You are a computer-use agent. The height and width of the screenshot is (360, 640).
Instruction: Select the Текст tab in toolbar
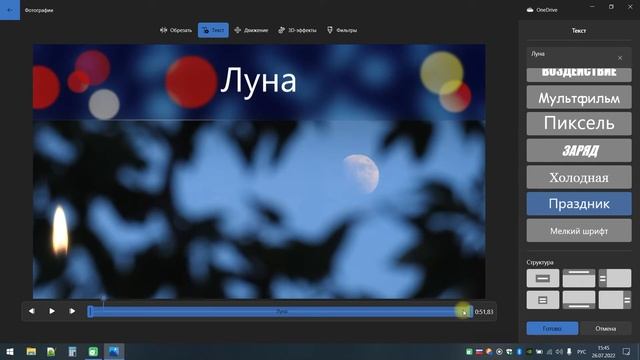[x=213, y=30]
